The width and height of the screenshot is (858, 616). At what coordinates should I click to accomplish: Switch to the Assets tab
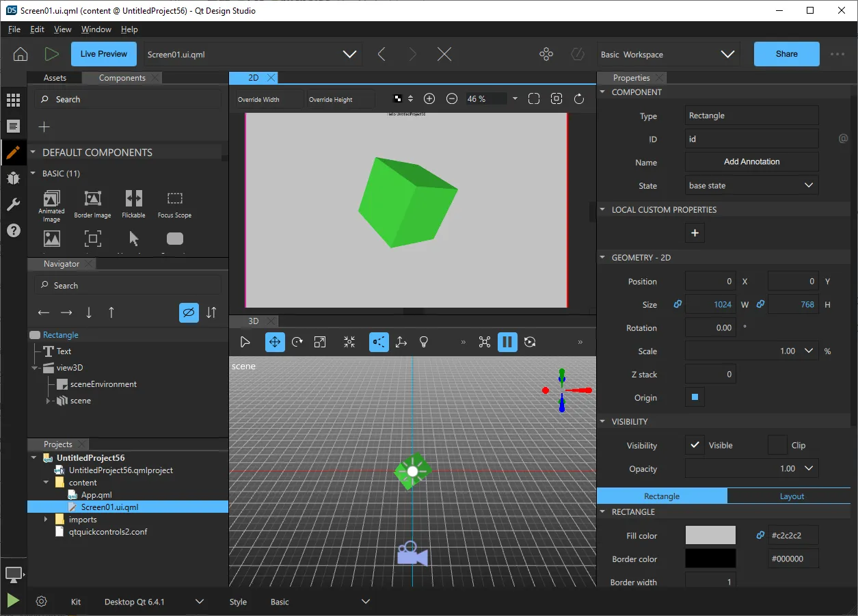pos(55,78)
